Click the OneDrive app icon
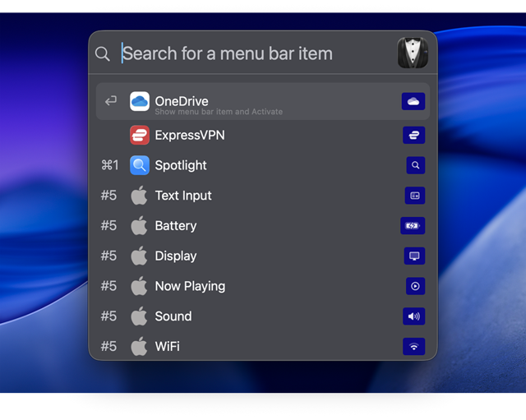 [x=140, y=101]
